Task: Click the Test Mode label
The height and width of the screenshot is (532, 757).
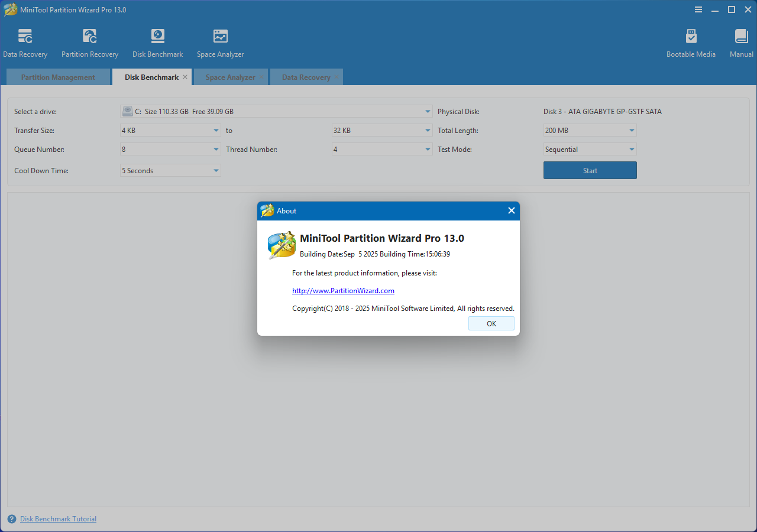Action: pos(455,150)
